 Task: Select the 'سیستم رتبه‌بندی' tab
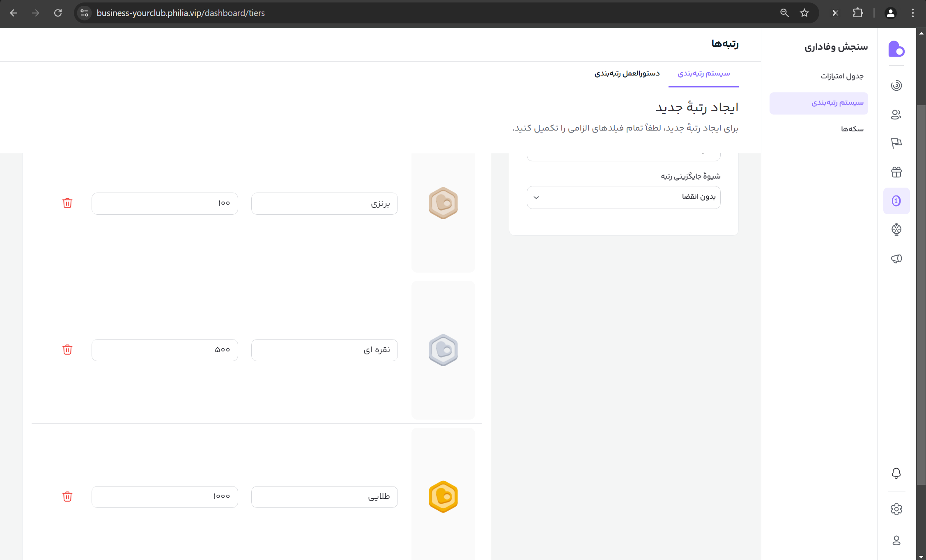tap(703, 73)
